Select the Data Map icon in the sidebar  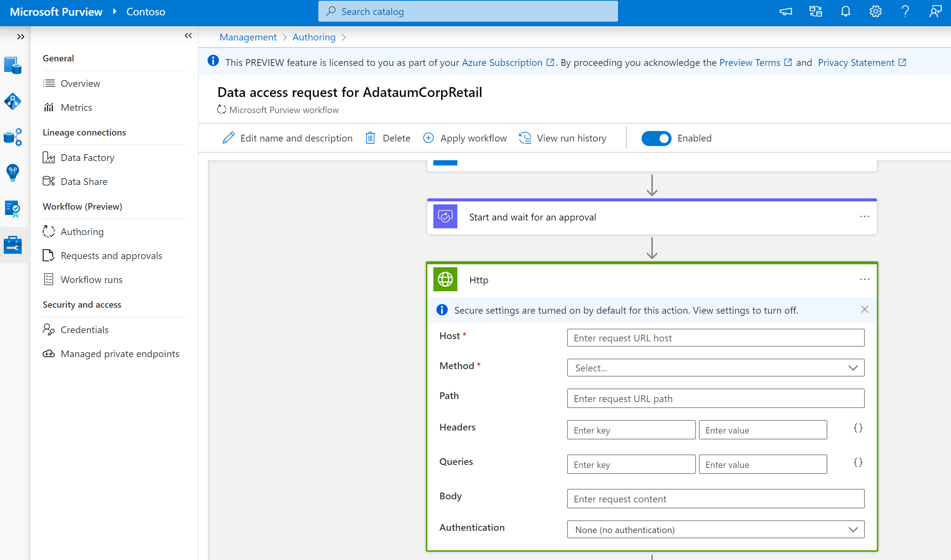(x=13, y=101)
